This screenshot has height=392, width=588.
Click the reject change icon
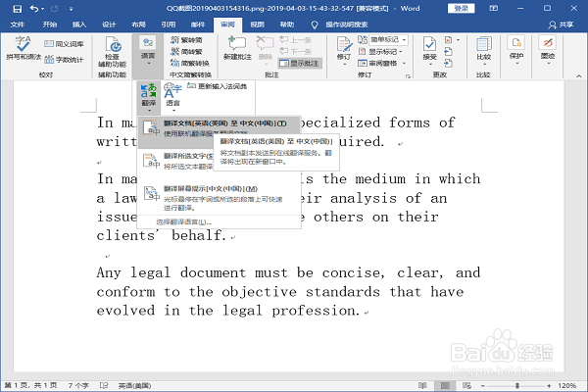pos(448,40)
